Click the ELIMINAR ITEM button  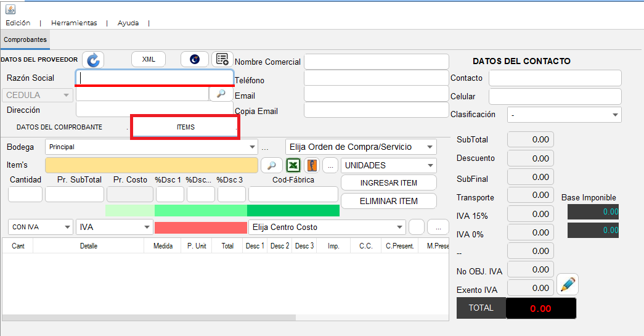tap(388, 201)
